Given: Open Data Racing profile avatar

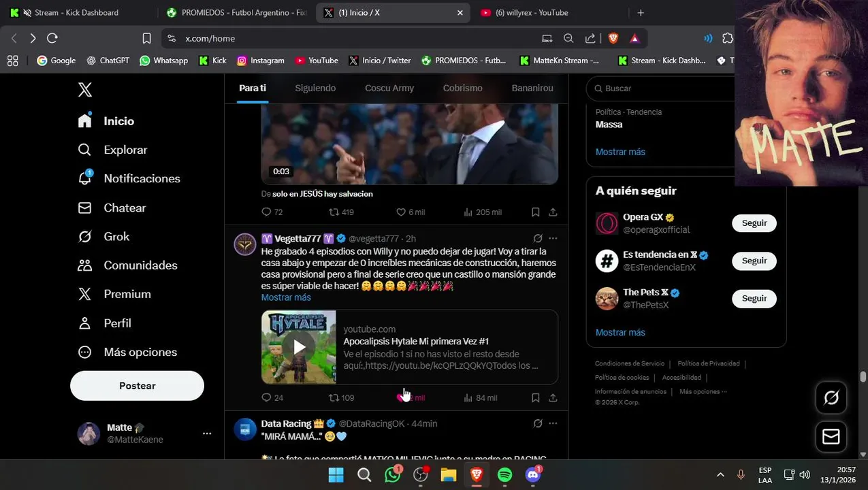Looking at the screenshot, I should [245, 429].
